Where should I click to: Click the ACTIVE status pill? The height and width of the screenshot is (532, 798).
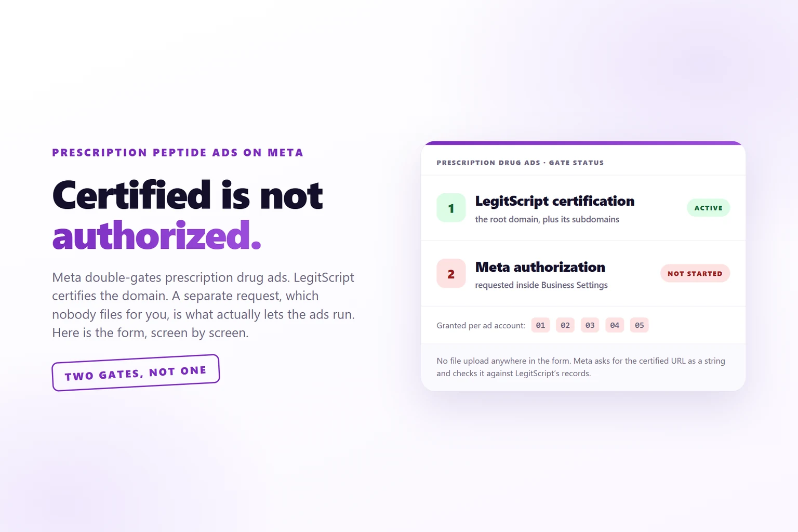709,208
